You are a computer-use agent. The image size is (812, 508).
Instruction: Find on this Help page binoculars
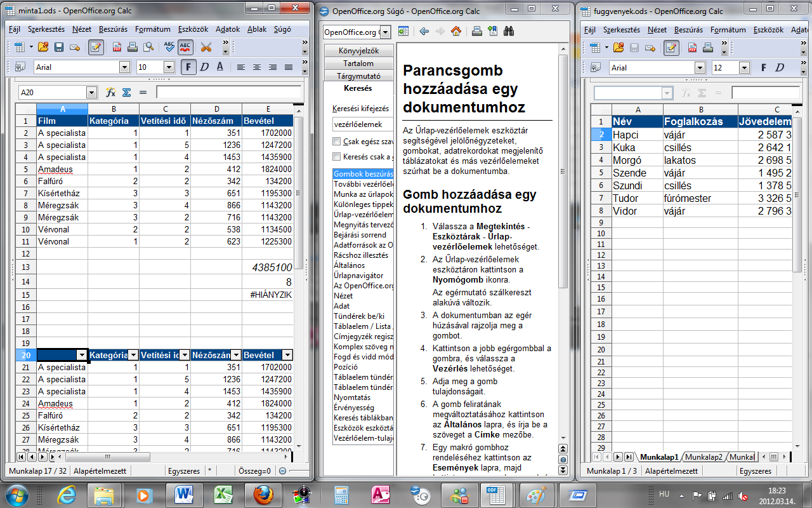508,31
